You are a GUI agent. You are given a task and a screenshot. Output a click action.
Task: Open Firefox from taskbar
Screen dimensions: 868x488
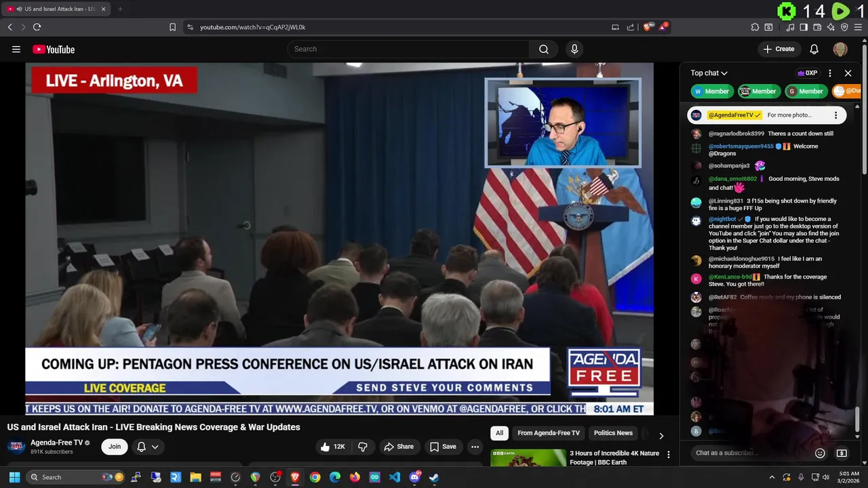[355, 477]
